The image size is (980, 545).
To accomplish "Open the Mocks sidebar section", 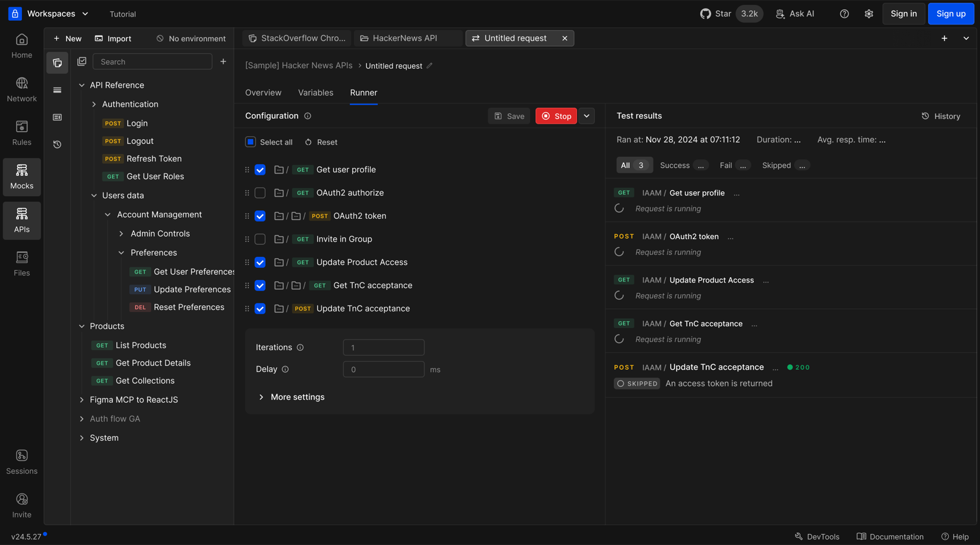I will [x=21, y=177].
